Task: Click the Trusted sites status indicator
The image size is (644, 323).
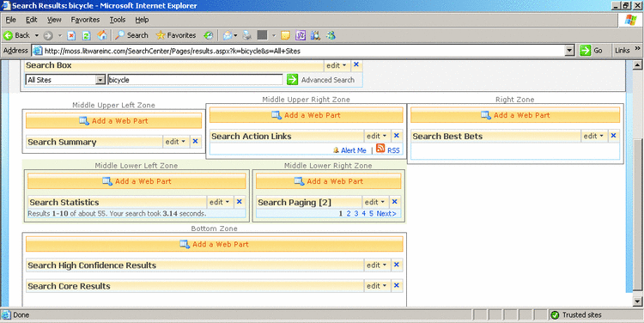Action: pos(576,315)
